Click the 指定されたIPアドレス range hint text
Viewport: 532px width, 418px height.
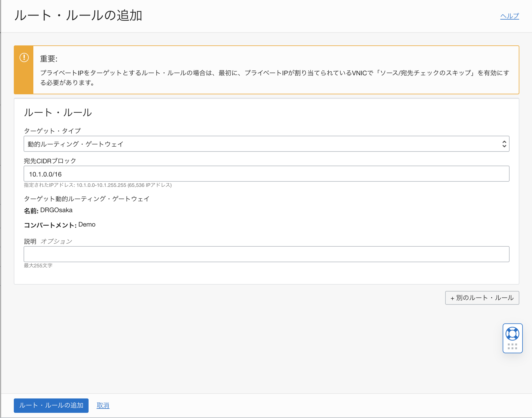(97, 185)
